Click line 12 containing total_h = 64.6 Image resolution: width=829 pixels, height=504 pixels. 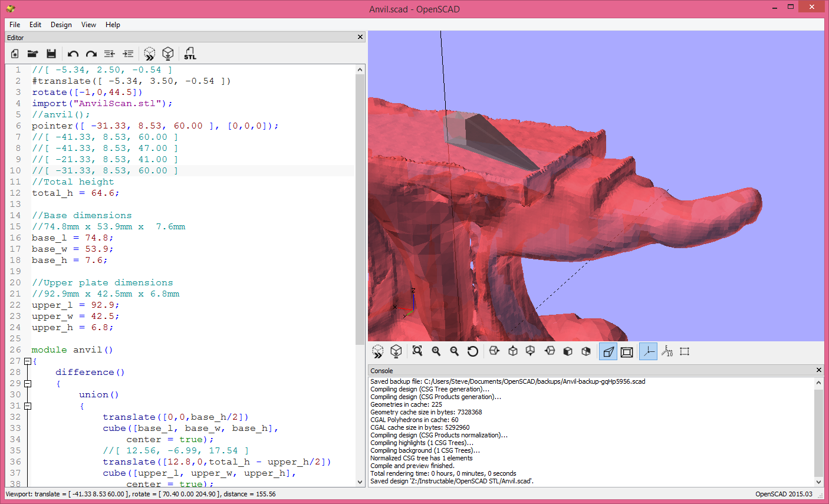click(77, 193)
